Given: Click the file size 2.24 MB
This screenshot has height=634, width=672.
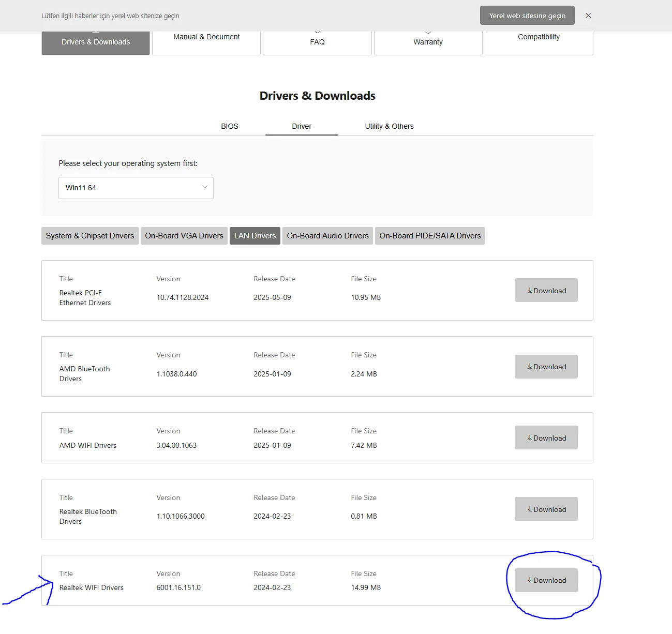Looking at the screenshot, I should pyautogui.click(x=364, y=374).
